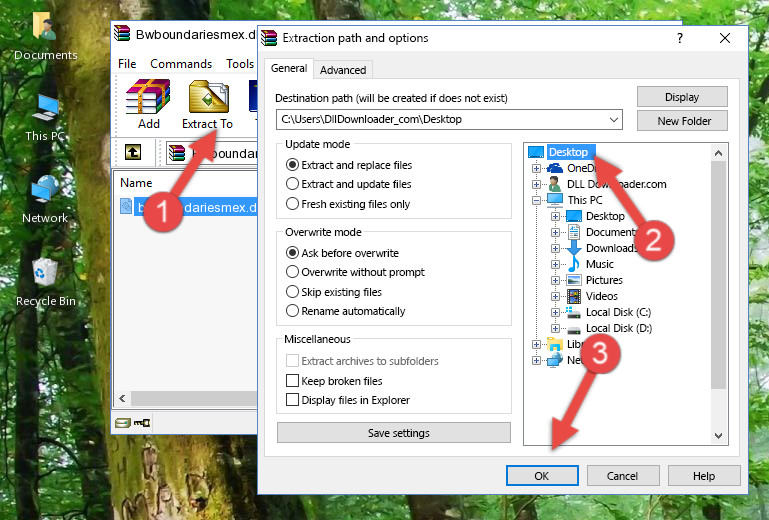Select Extract and update files option
This screenshot has width=769, height=520.
(x=292, y=184)
